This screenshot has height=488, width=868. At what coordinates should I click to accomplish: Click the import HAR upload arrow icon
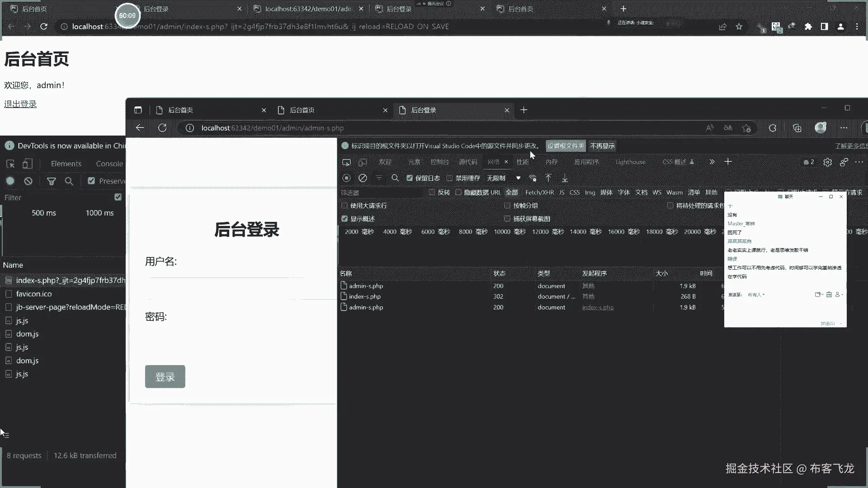pyautogui.click(x=548, y=178)
